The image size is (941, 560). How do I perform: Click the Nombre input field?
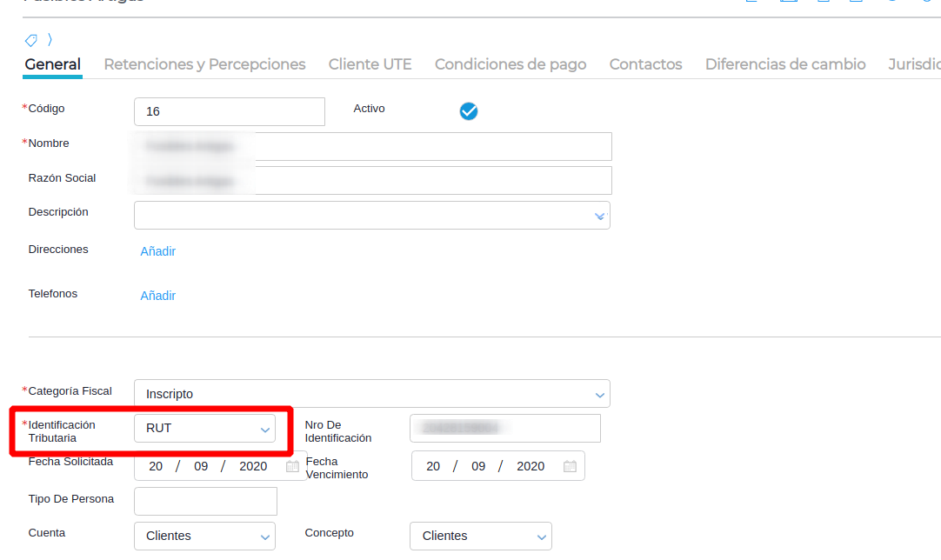coord(373,146)
